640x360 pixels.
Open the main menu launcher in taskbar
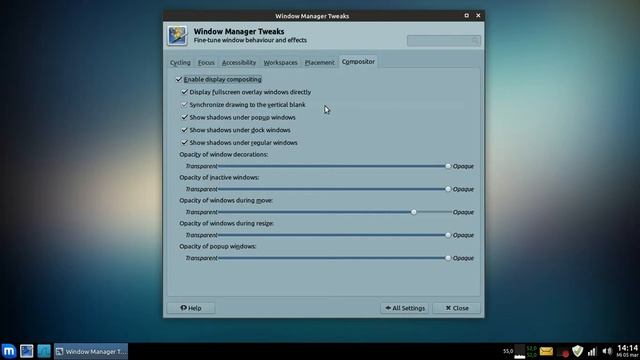pos(9,351)
